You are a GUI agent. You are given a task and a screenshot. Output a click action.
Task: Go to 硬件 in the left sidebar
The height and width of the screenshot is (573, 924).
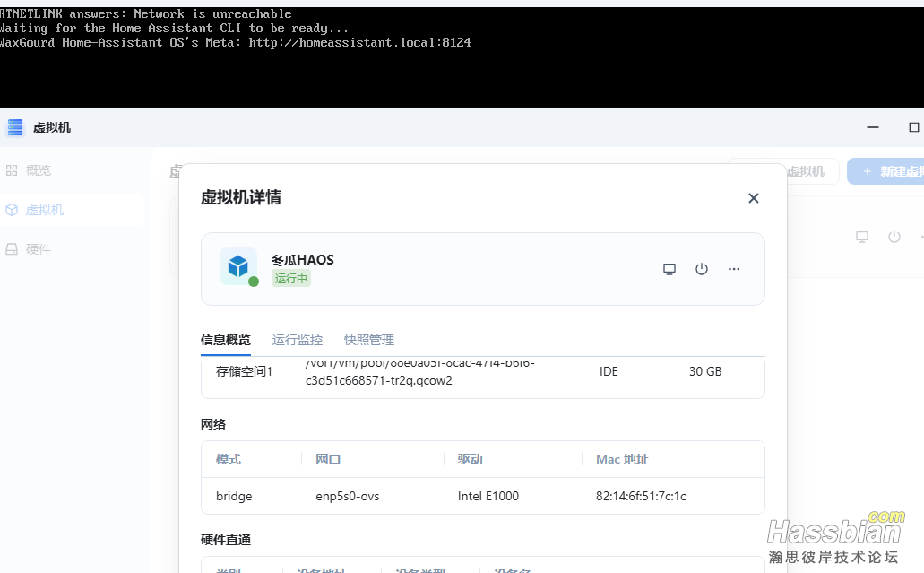38,249
